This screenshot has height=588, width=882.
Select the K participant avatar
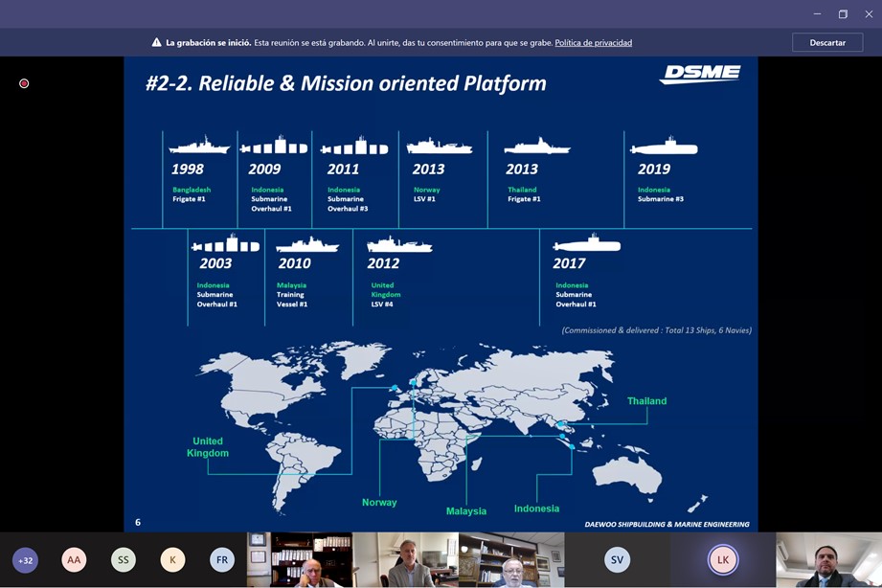pos(172,560)
